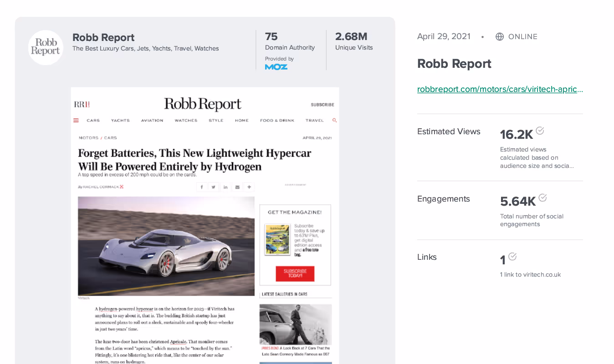Select HOME in the article nav menu
Image resolution: width=614 pixels, height=364 pixels.
point(242,121)
